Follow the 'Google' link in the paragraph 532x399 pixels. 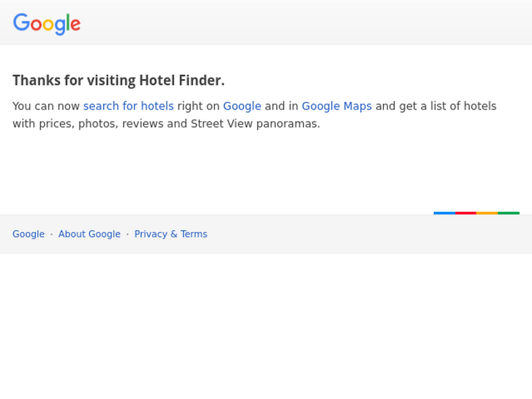pyautogui.click(x=242, y=106)
